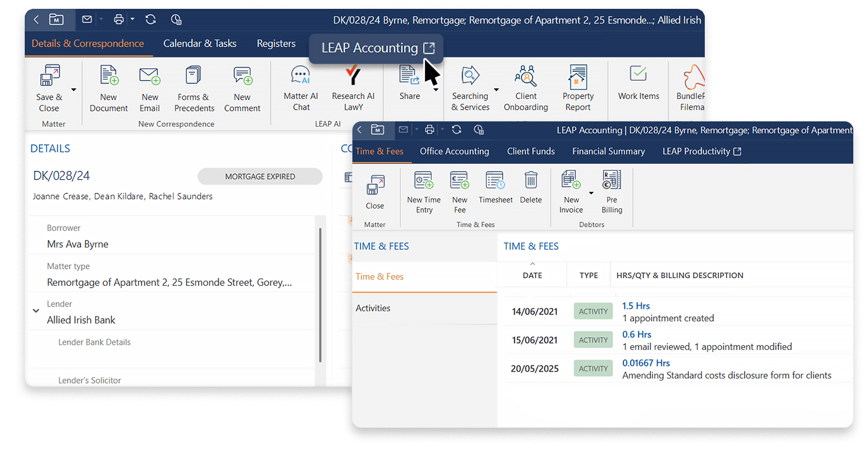The width and height of the screenshot is (868, 452).
Task: Open the matter folder icon in the matter window
Action: coord(56,19)
